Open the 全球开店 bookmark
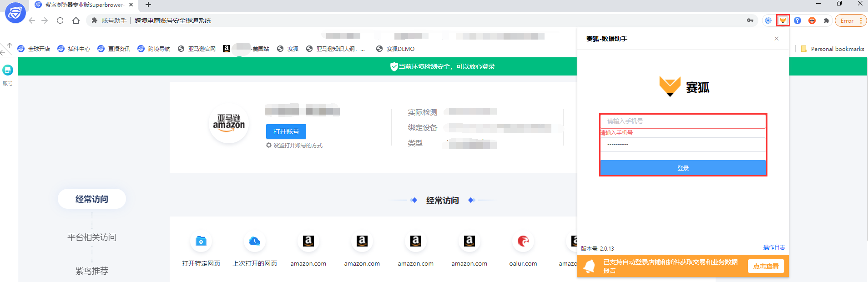The image size is (868, 282). (x=34, y=49)
